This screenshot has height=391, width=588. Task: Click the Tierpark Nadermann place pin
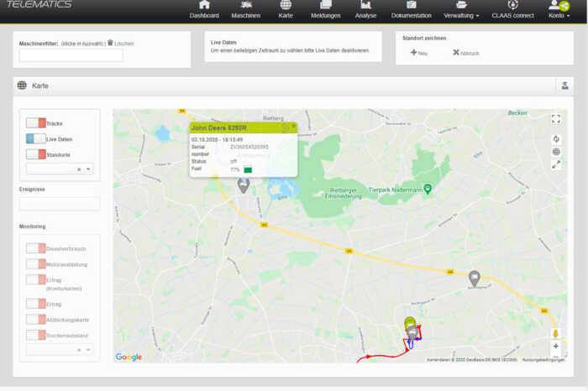(427, 189)
